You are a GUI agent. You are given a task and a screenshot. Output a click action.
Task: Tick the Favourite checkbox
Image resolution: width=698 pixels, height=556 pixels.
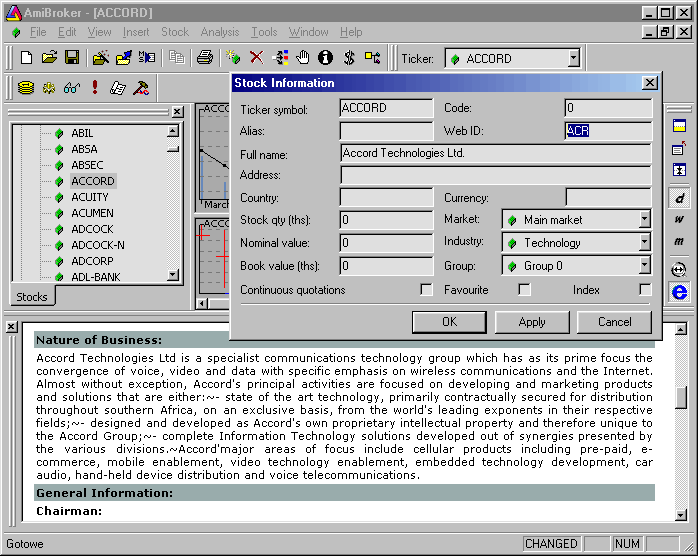pos(524,290)
